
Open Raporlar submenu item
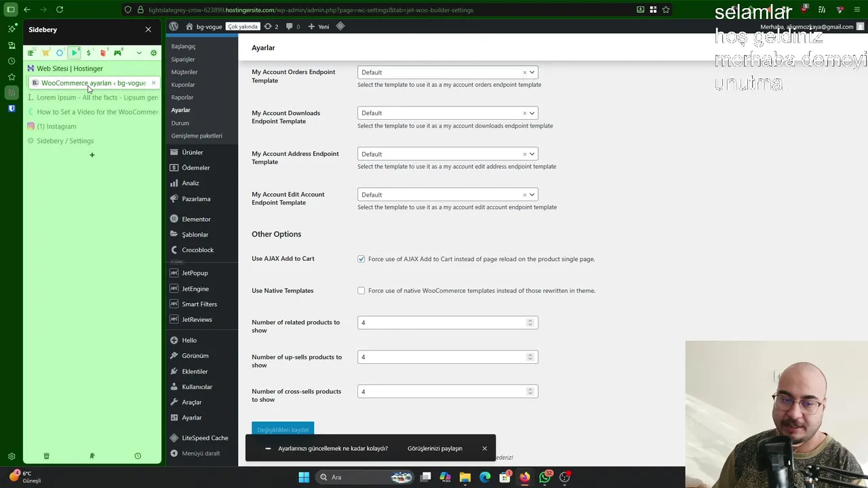(x=182, y=98)
